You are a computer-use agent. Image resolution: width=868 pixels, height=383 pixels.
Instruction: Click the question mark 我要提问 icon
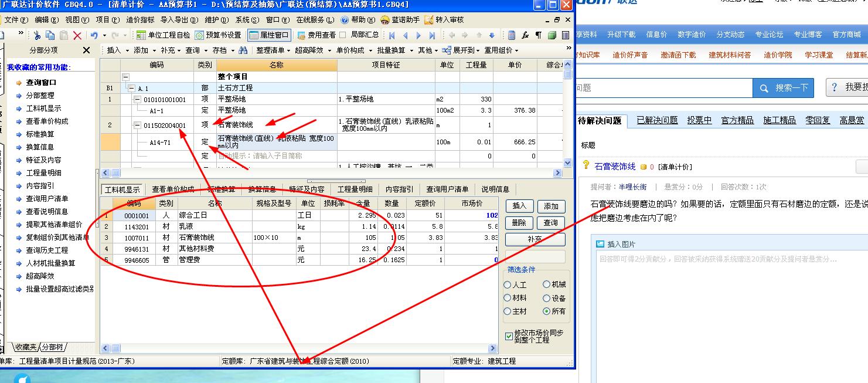835,87
